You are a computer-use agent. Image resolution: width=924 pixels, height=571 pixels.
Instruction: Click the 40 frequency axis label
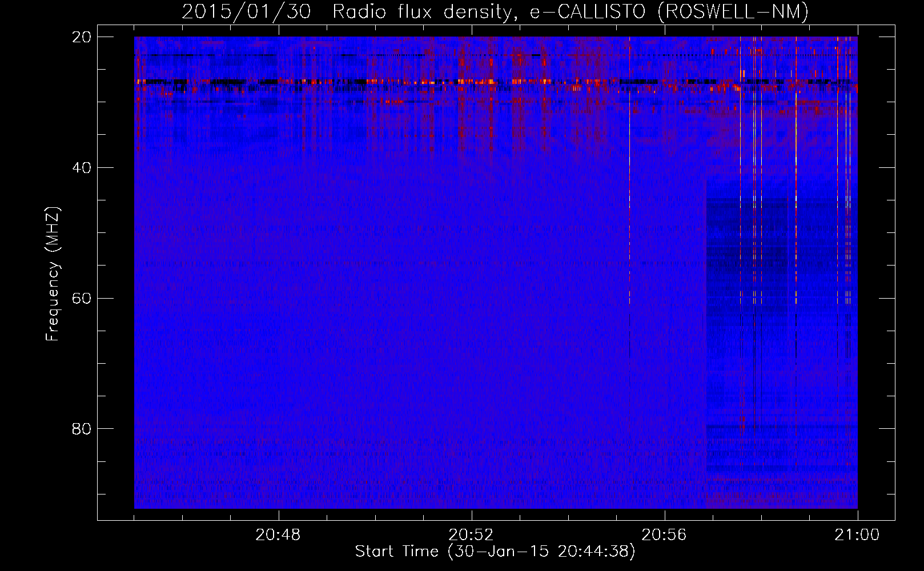(82, 168)
